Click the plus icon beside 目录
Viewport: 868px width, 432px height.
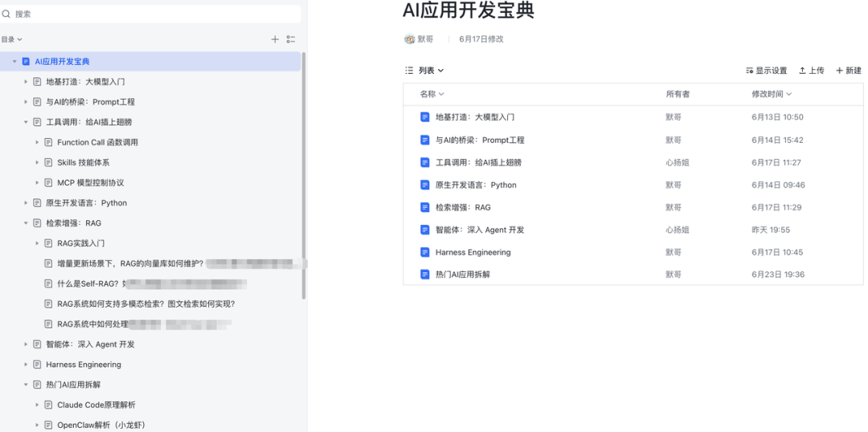(x=275, y=39)
